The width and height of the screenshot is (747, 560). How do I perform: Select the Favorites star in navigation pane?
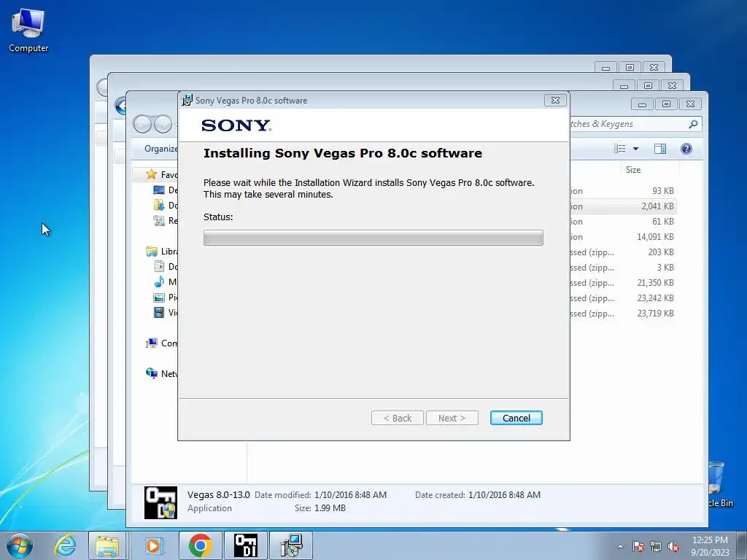pos(152,174)
